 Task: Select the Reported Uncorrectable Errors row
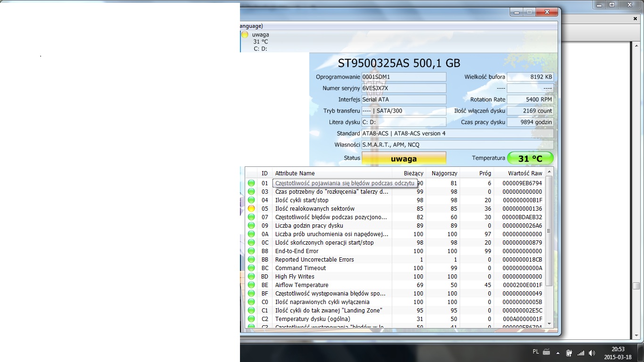[x=395, y=260]
